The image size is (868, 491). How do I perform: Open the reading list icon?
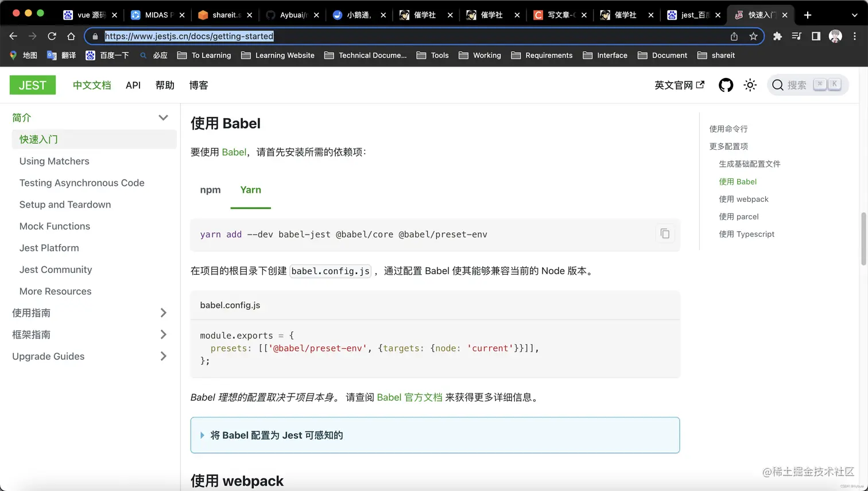[x=796, y=36]
